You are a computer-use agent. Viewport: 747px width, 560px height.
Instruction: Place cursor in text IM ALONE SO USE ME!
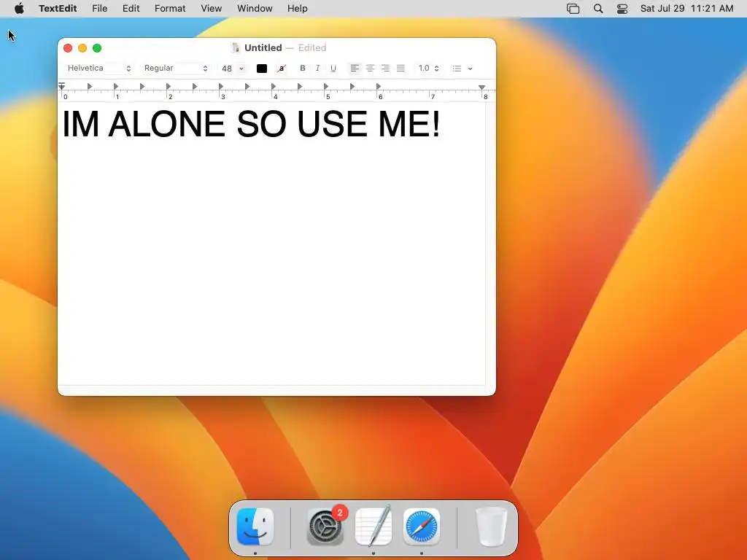pyautogui.click(x=251, y=124)
